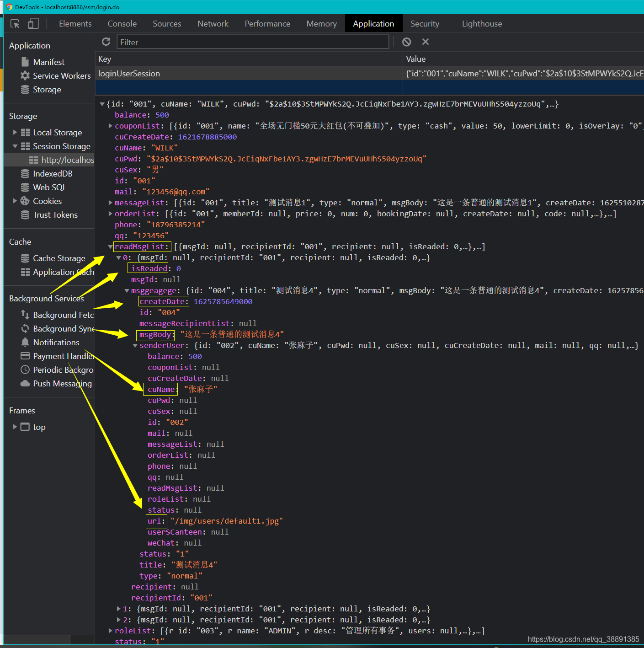Toggle the device toolbar icon

pos(33,24)
